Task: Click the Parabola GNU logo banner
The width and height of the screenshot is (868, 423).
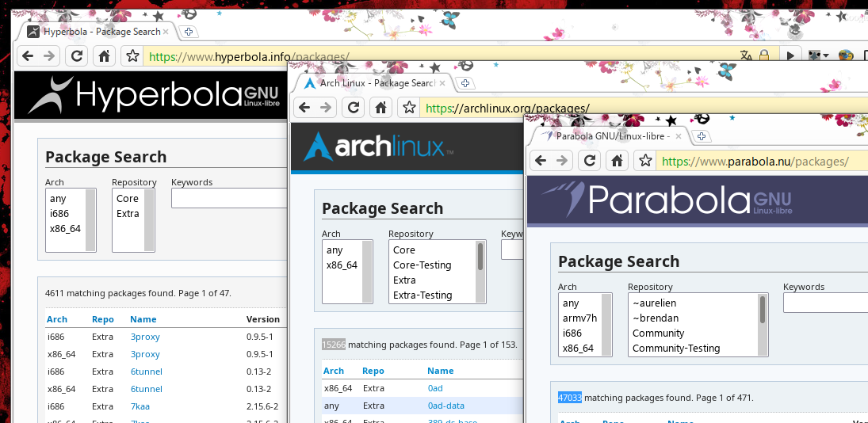Action: (x=667, y=199)
